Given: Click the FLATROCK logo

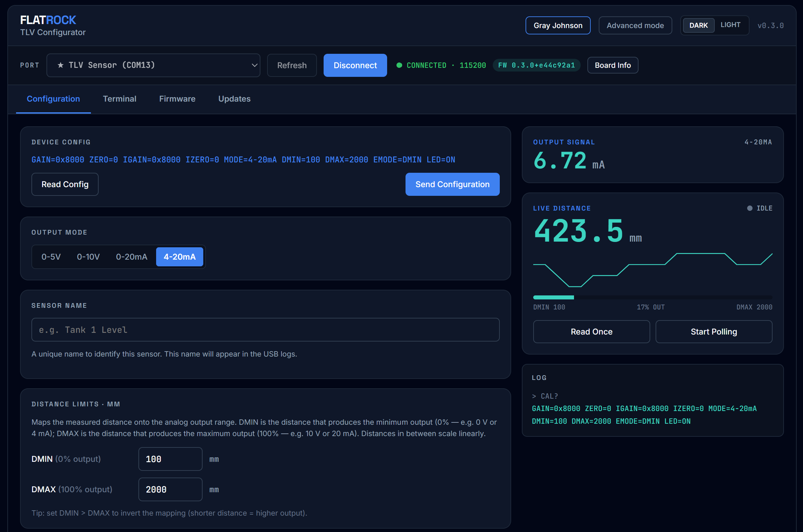Looking at the screenshot, I should click(48, 20).
